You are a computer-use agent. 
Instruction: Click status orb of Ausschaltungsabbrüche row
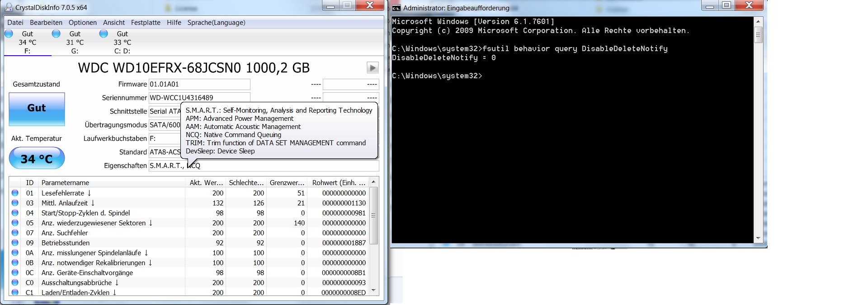(15, 283)
